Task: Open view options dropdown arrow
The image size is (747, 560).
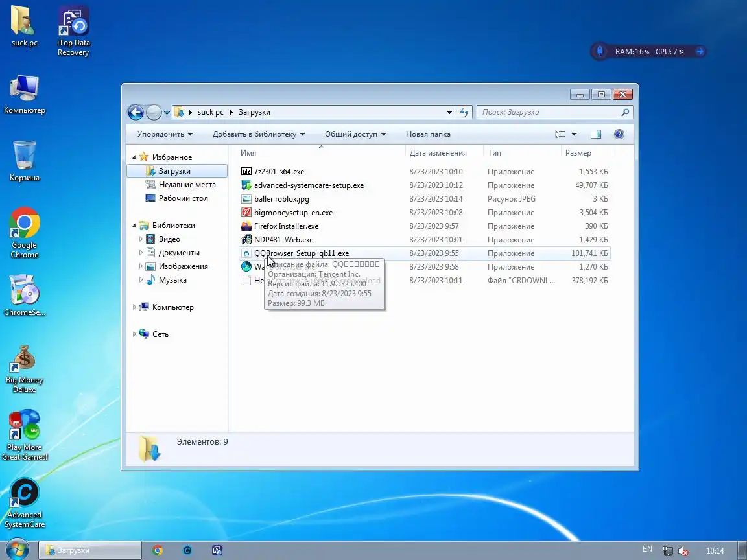Action: point(574,134)
